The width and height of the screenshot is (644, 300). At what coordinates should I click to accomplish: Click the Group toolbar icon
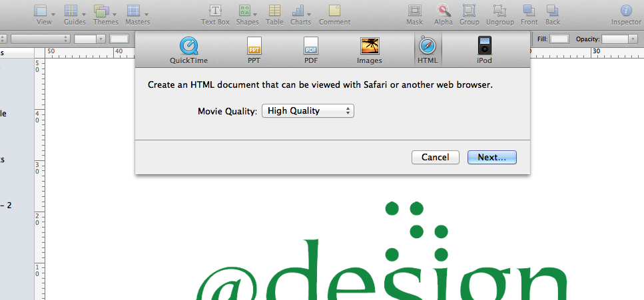(x=469, y=15)
